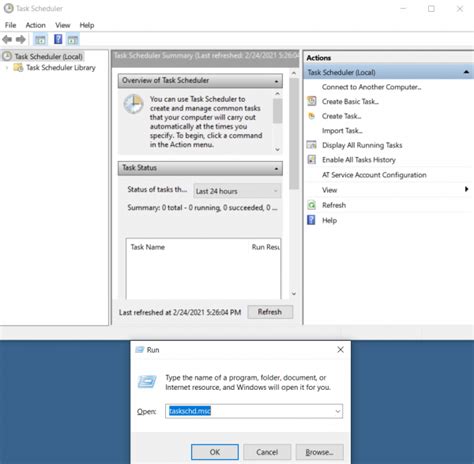This screenshot has height=464, width=474.
Task: Click the Forward arrow toolbar icon
Action: click(21, 40)
